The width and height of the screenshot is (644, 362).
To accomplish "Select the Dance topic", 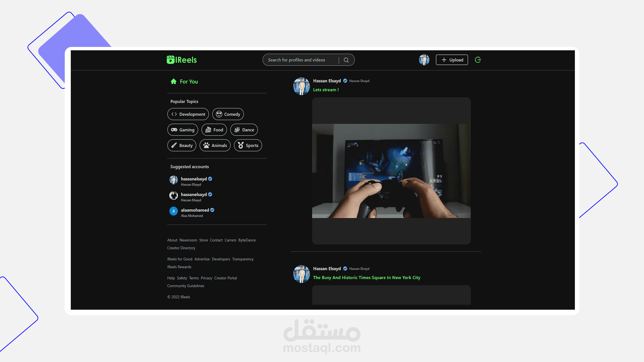I will click(244, 130).
